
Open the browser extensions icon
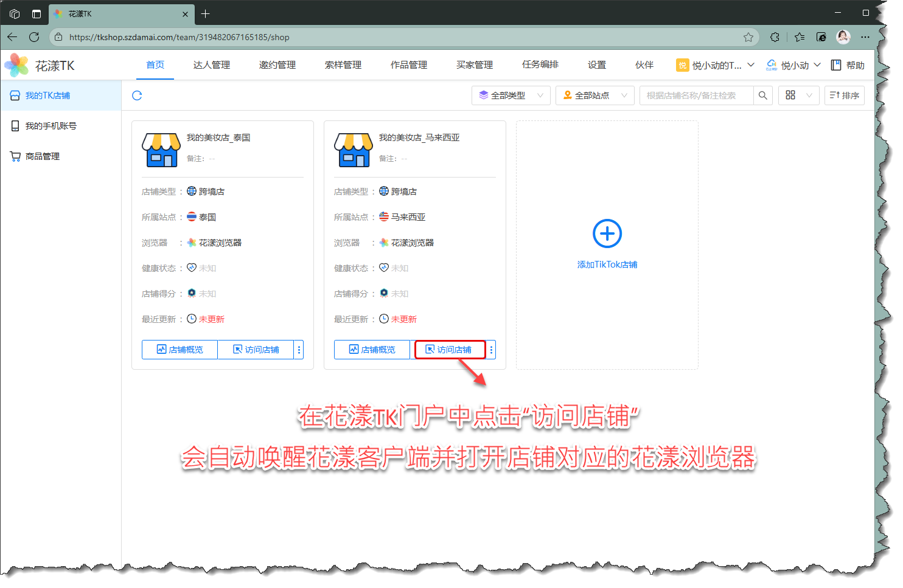tap(775, 37)
